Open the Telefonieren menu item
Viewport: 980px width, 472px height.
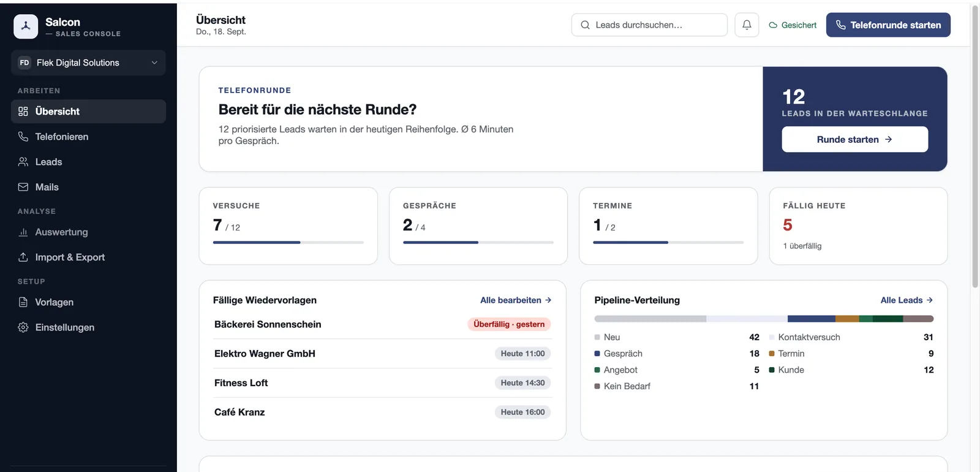point(88,137)
